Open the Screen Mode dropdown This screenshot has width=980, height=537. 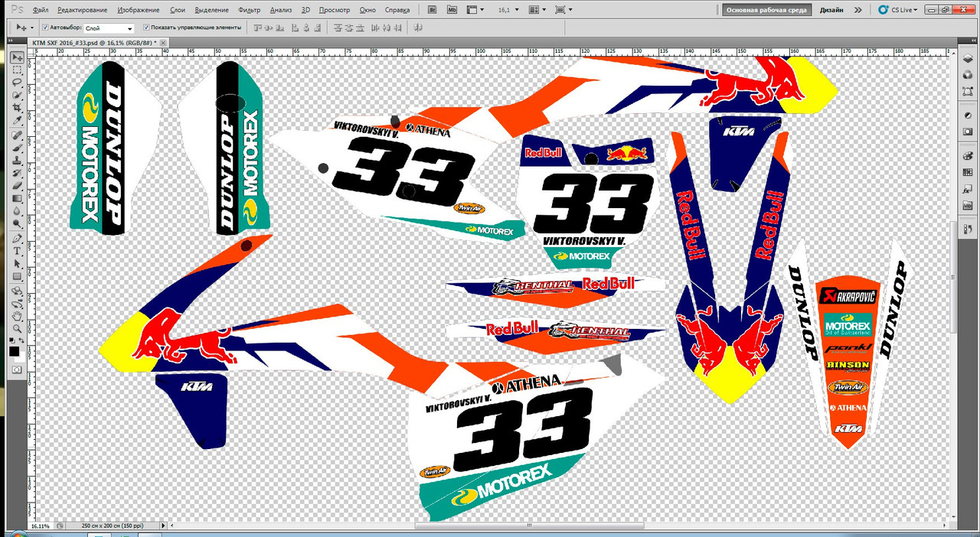click(563, 10)
